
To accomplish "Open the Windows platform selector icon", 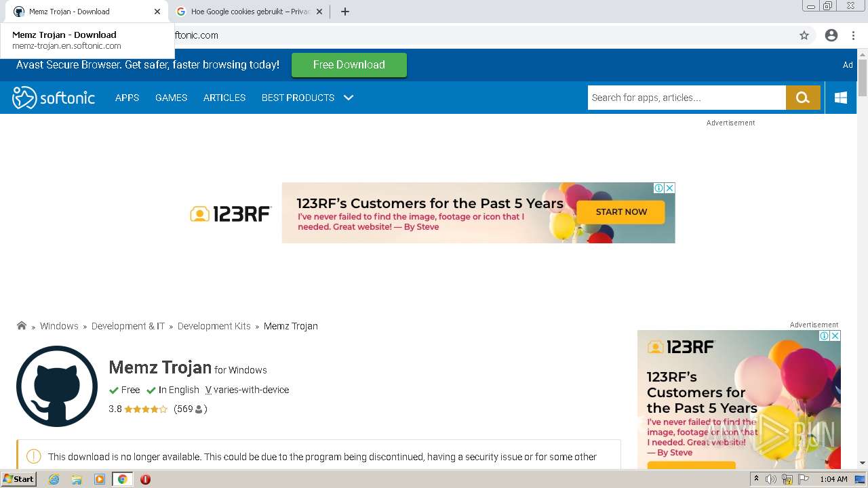I will coord(841,98).
